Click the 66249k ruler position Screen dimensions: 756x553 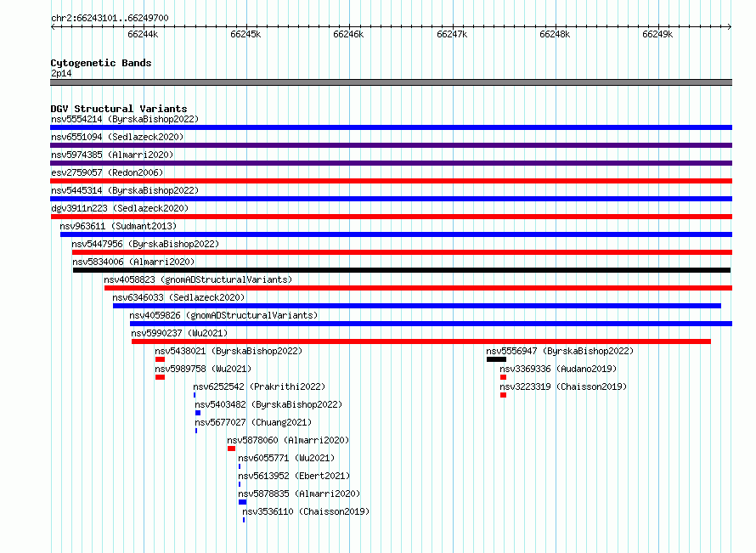[657, 34]
